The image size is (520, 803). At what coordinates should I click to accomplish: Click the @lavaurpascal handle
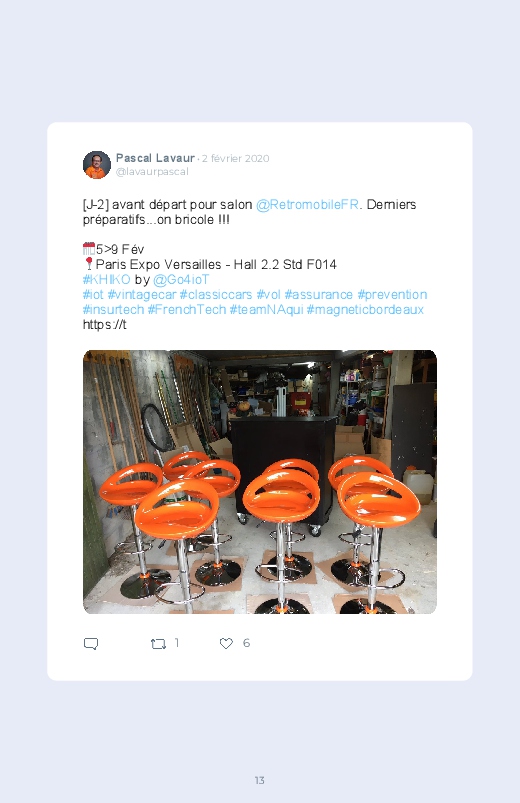pyautogui.click(x=152, y=172)
